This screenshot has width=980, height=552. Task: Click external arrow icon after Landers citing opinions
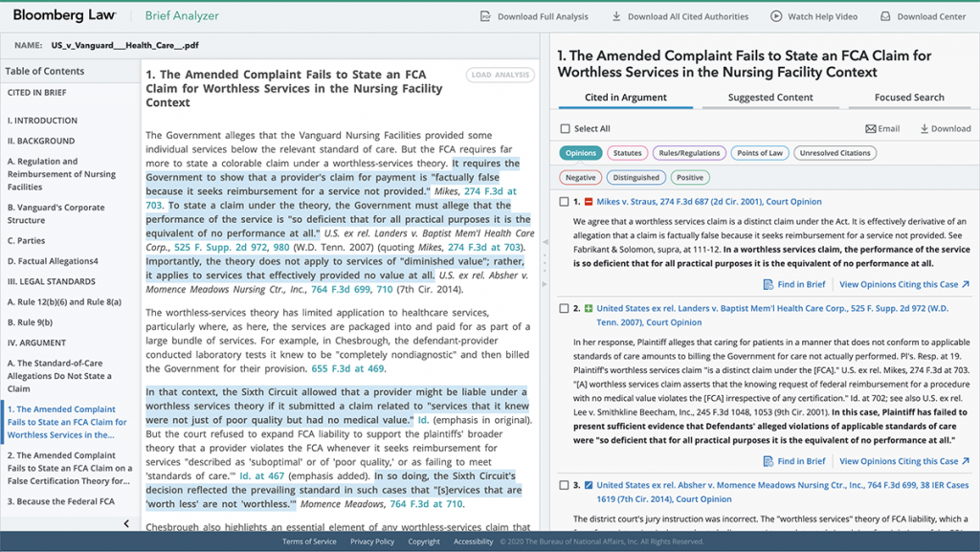[x=966, y=461]
